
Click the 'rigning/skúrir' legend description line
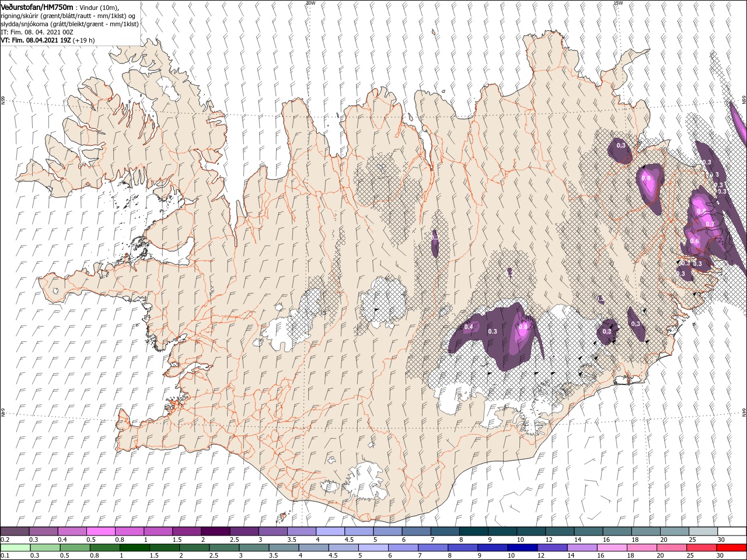pos(68,16)
